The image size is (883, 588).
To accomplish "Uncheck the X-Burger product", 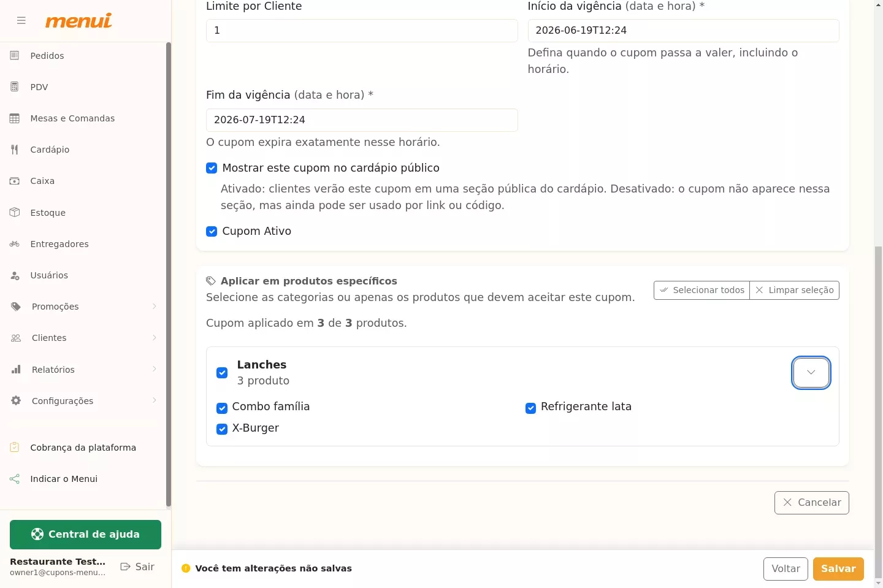I will [x=222, y=429].
